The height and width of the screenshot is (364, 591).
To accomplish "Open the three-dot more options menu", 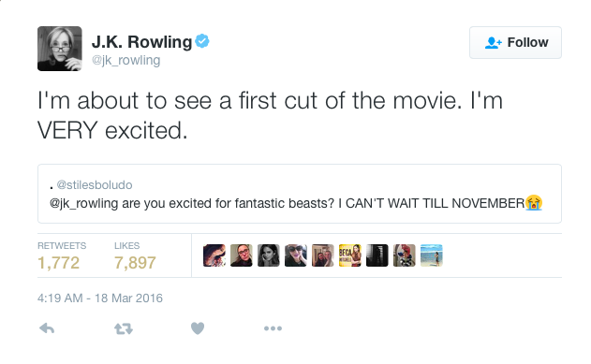I will coord(273,328).
